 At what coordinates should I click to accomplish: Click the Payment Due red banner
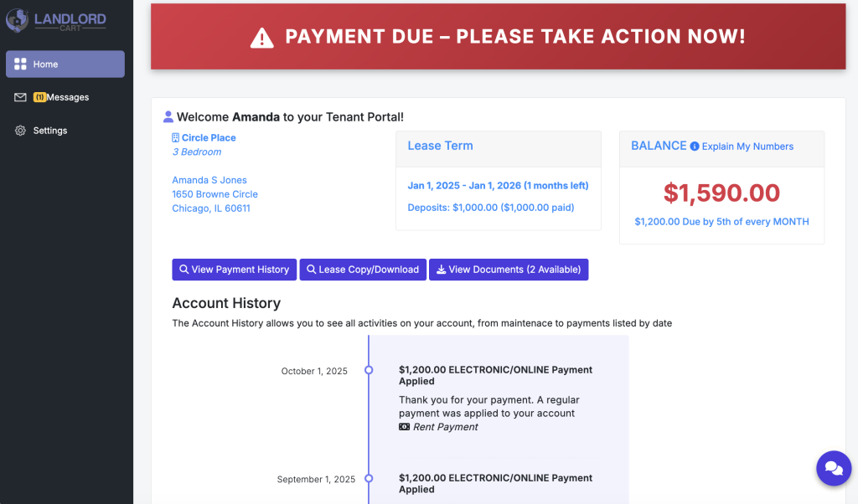click(498, 37)
